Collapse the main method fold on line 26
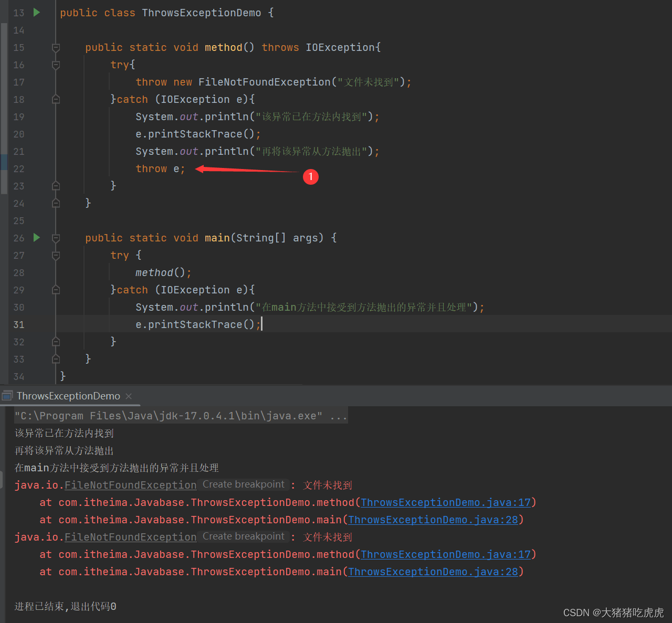The width and height of the screenshot is (672, 623). tap(56, 238)
